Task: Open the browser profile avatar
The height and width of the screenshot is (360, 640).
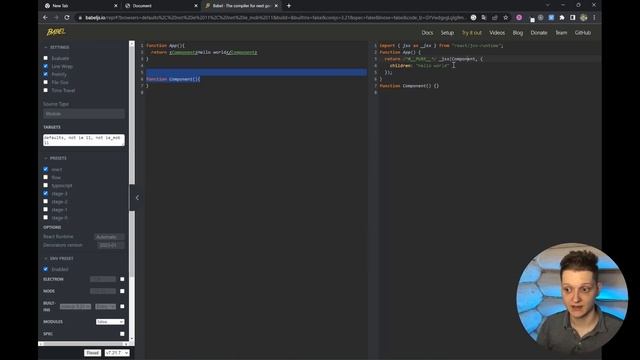Action: click(x=584, y=18)
